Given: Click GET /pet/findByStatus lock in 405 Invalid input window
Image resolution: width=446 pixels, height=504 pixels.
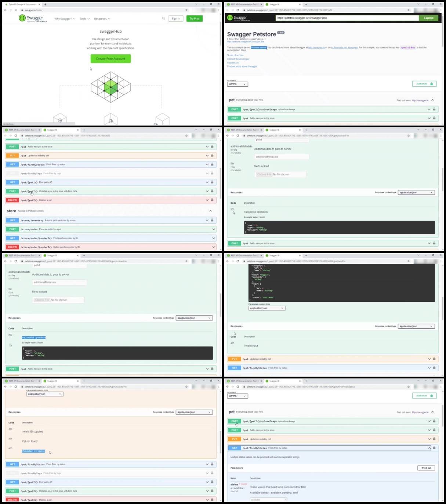Looking at the screenshot, I should tap(434, 367).
